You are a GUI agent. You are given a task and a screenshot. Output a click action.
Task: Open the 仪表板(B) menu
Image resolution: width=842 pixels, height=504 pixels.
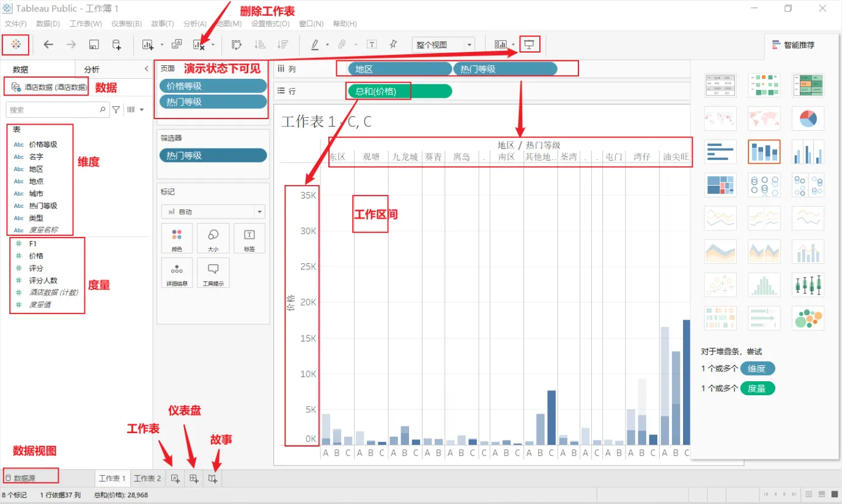(x=127, y=24)
